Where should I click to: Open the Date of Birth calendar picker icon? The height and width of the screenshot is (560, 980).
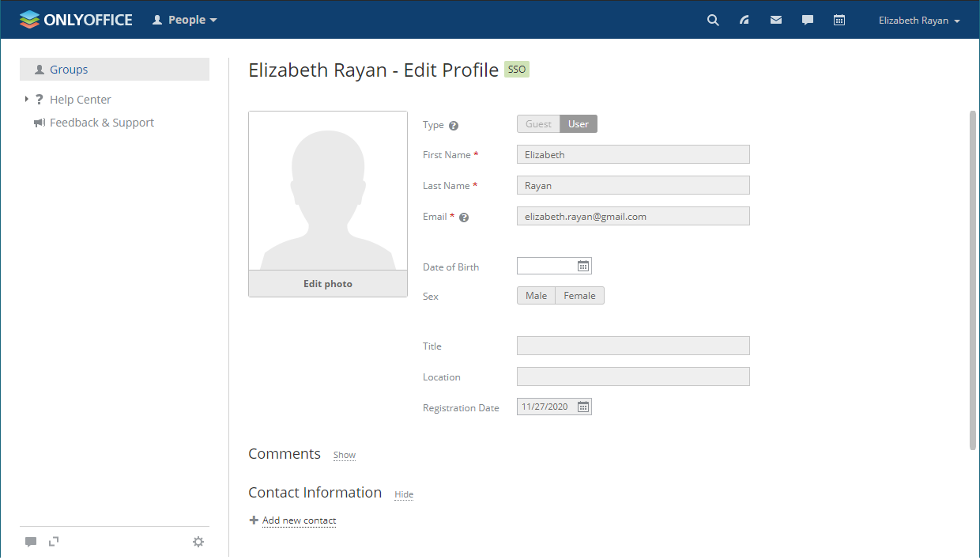pyautogui.click(x=583, y=265)
